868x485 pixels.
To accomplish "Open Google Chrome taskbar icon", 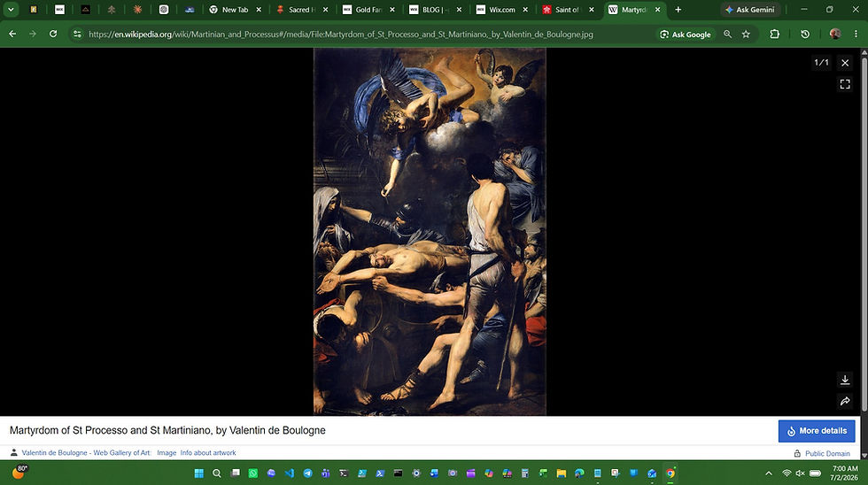I will point(670,473).
